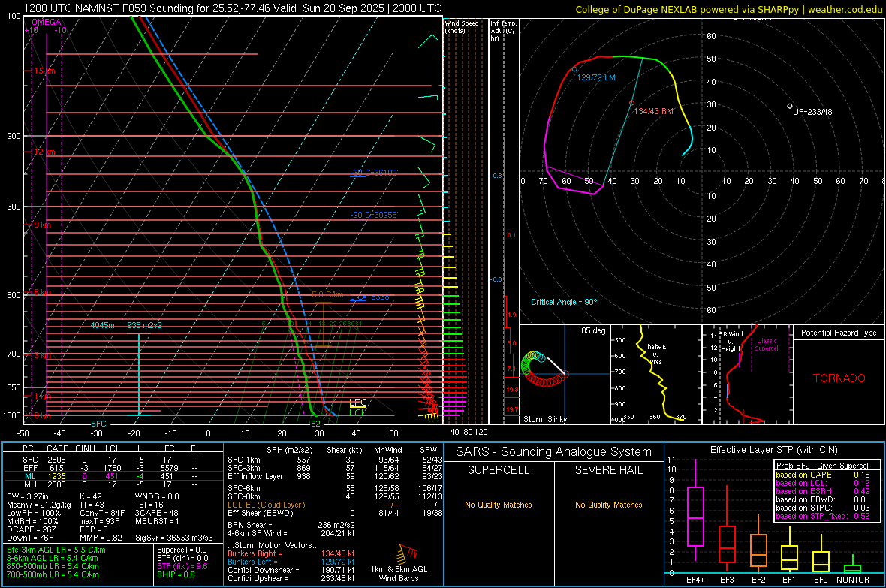Select the Bunkers left-mover marker on the hodograph
The height and width of the screenshot is (588, 886).
(x=574, y=70)
